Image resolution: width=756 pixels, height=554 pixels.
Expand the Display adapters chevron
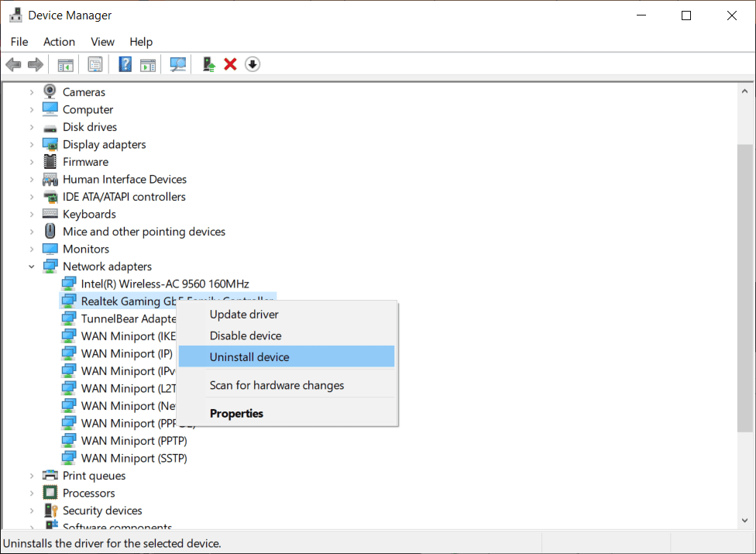point(32,145)
